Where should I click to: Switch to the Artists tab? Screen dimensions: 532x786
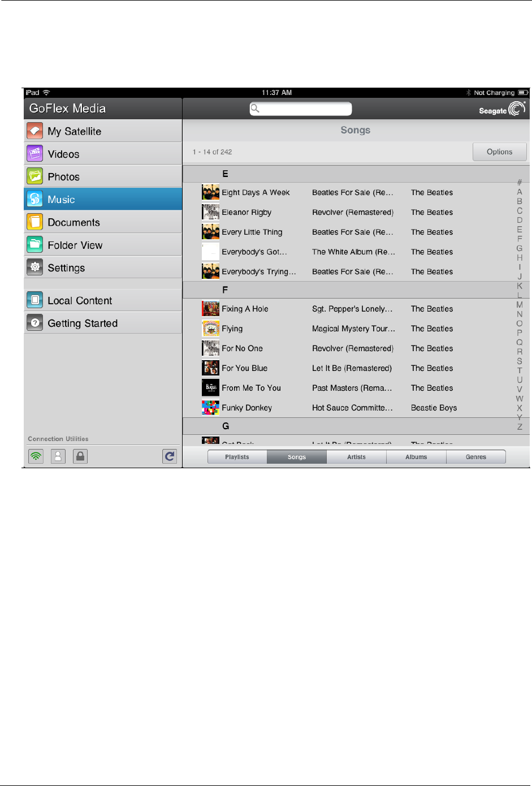click(357, 457)
